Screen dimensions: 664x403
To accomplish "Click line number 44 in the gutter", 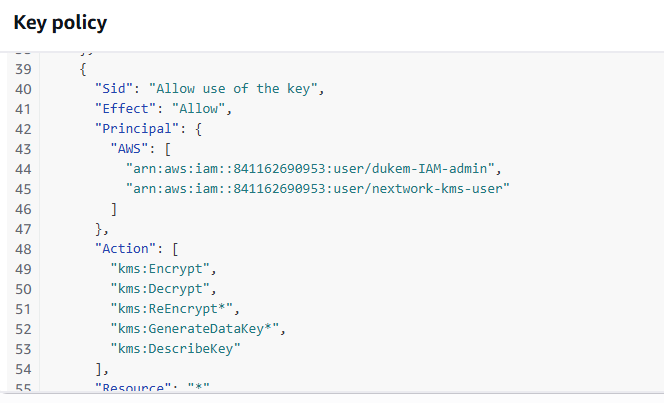I will pyautogui.click(x=23, y=168).
